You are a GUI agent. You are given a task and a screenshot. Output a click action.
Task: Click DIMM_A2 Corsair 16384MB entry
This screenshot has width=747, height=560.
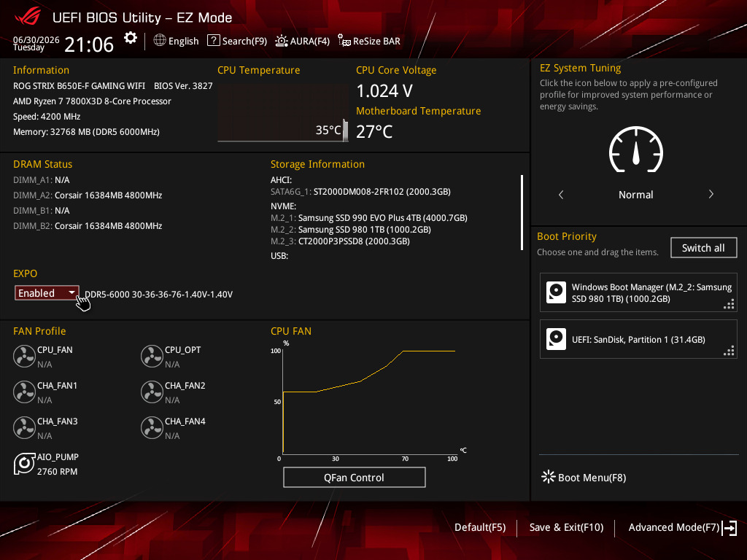coord(88,195)
